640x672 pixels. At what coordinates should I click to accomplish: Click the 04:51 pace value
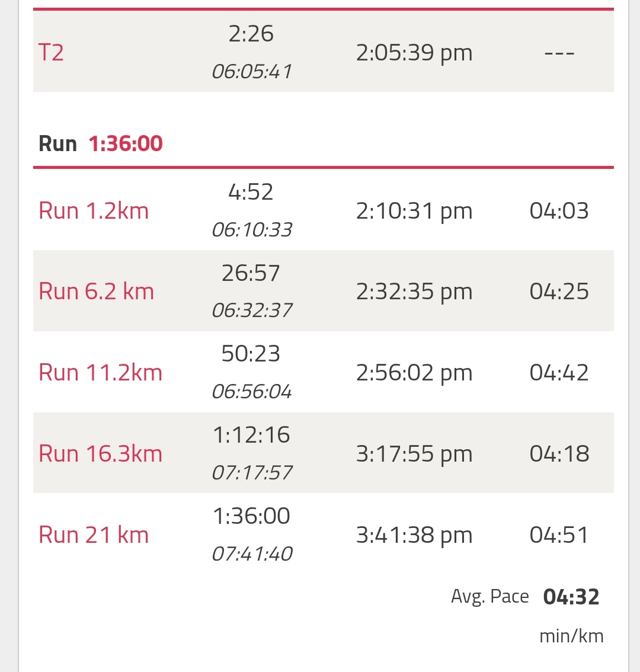[559, 535]
